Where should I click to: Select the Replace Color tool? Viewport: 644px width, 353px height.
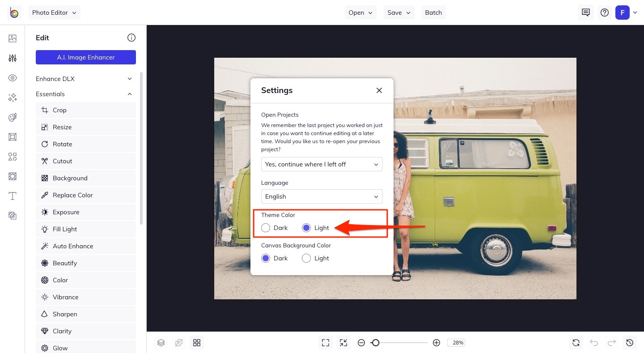(x=86, y=195)
